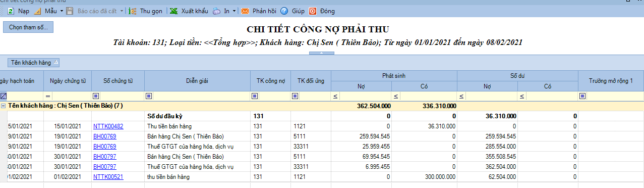644x188 pixels.
Task: Open the voucher link NTTK00521
Action: click(x=108, y=177)
